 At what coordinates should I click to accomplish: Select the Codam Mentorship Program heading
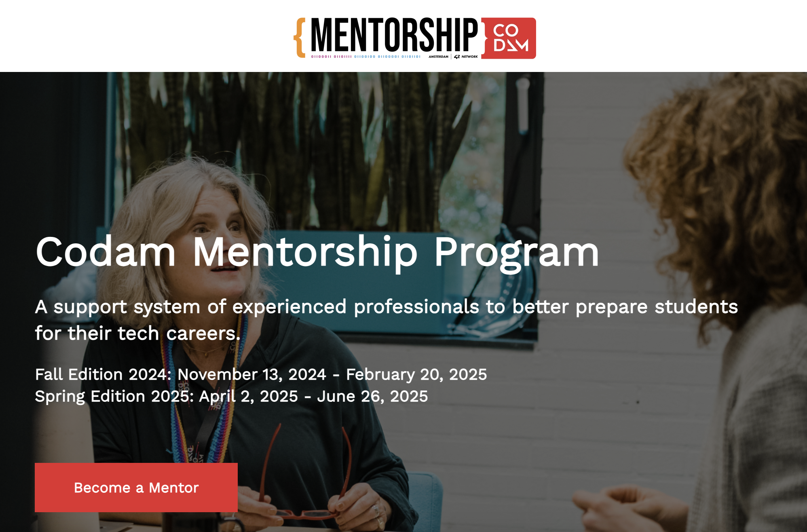pyautogui.click(x=317, y=252)
